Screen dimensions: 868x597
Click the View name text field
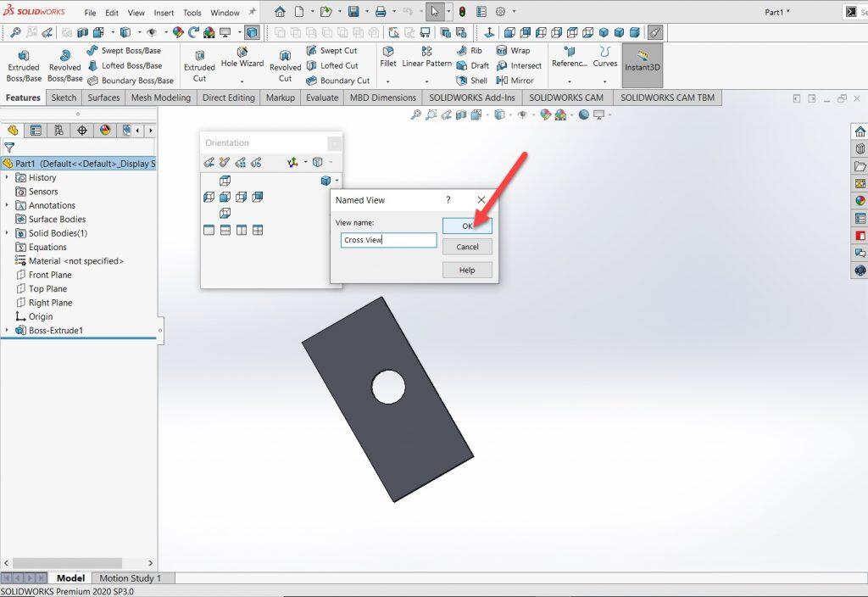(x=388, y=240)
